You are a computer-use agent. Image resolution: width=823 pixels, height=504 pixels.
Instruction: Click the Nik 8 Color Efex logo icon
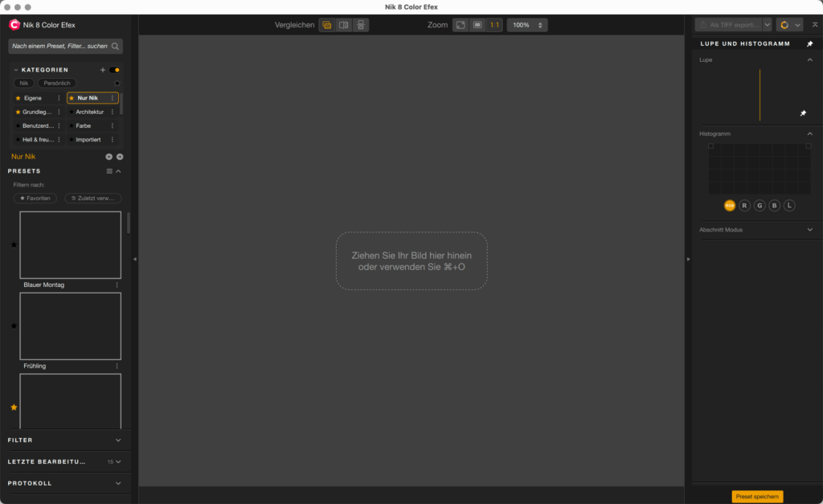pyautogui.click(x=14, y=25)
